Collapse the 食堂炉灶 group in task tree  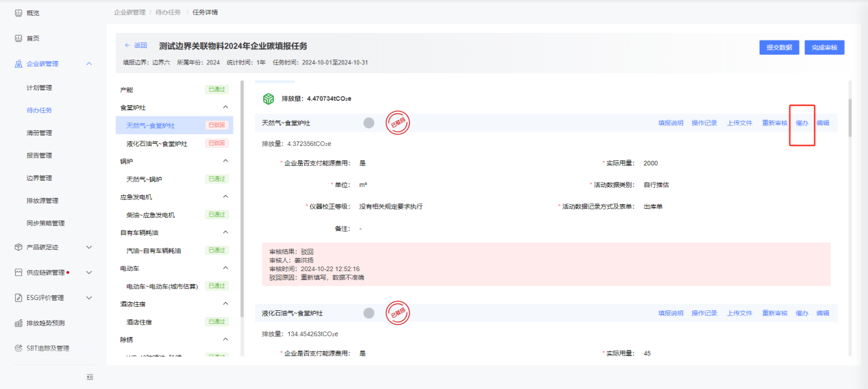click(226, 108)
